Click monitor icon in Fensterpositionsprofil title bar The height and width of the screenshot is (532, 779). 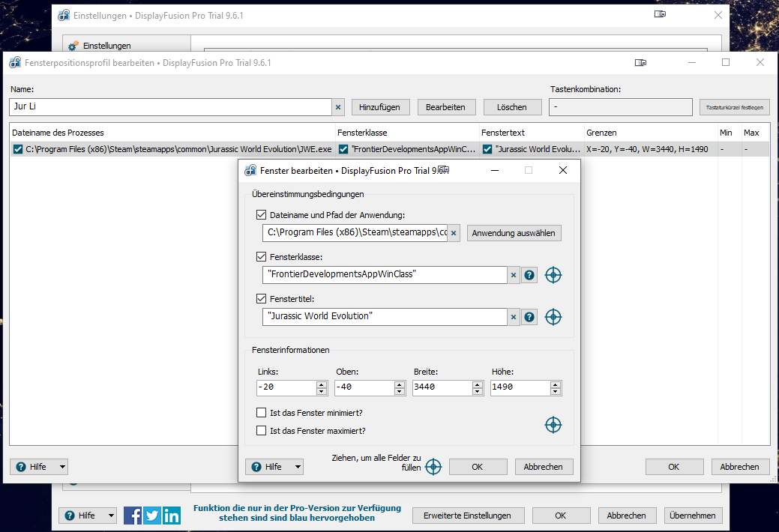(x=641, y=63)
